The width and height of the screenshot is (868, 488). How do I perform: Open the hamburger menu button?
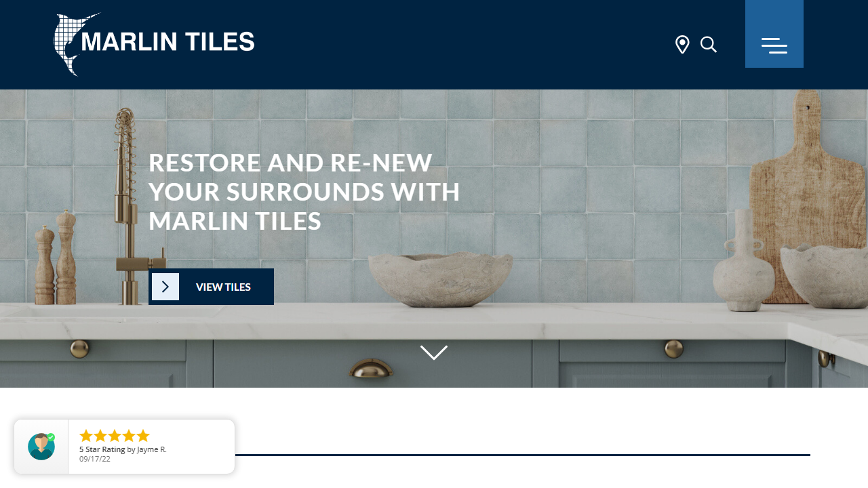[x=774, y=34]
